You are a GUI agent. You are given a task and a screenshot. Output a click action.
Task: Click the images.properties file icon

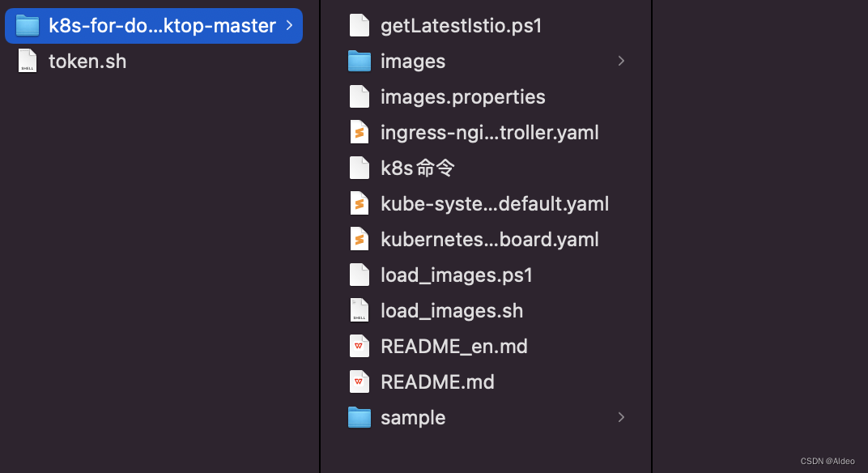point(360,97)
